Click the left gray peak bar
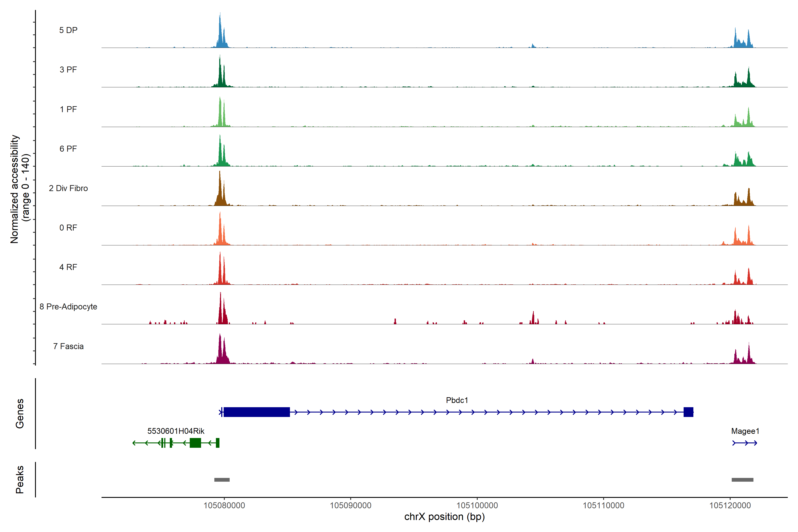 tap(222, 480)
